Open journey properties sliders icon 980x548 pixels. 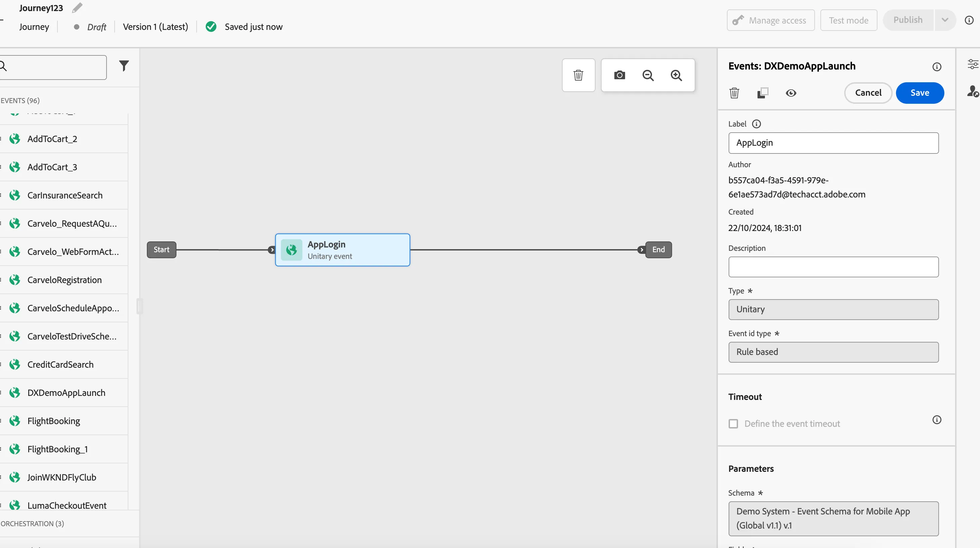pos(973,64)
